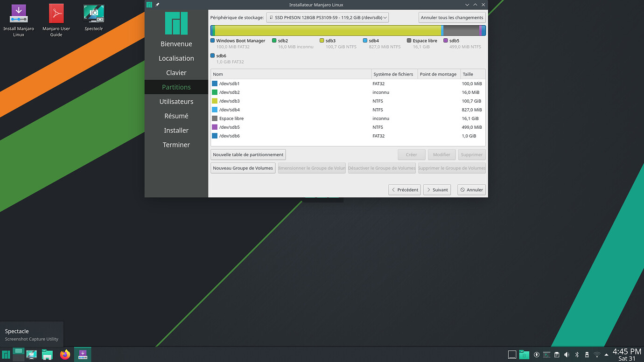Click the pin icon in installer title bar
Screen dimensions: 644x362
pyautogui.click(x=157, y=5)
